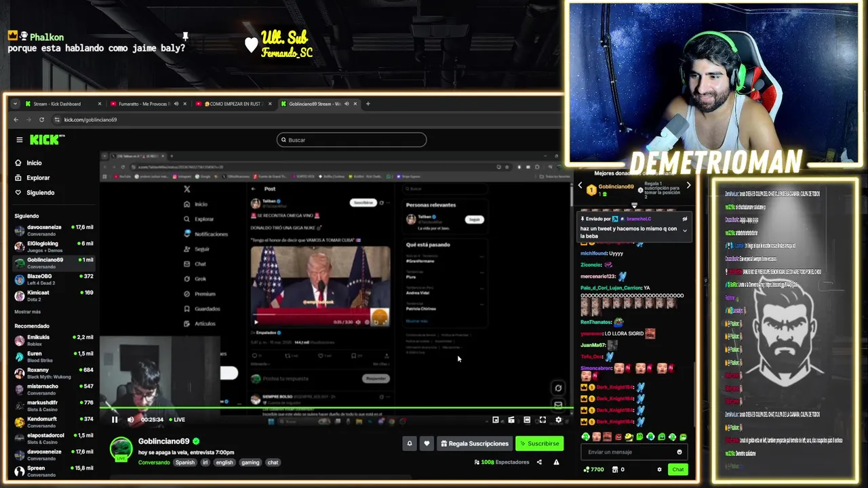
Task: Open davooxeneize channel in Siguiendo list
Action: 54,230
